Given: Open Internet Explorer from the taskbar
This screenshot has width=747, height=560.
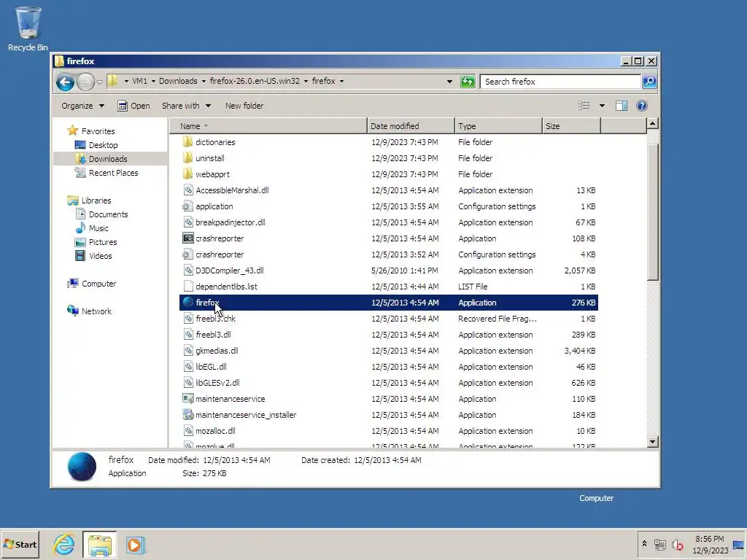Looking at the screenshot, I should click(64, 544).
